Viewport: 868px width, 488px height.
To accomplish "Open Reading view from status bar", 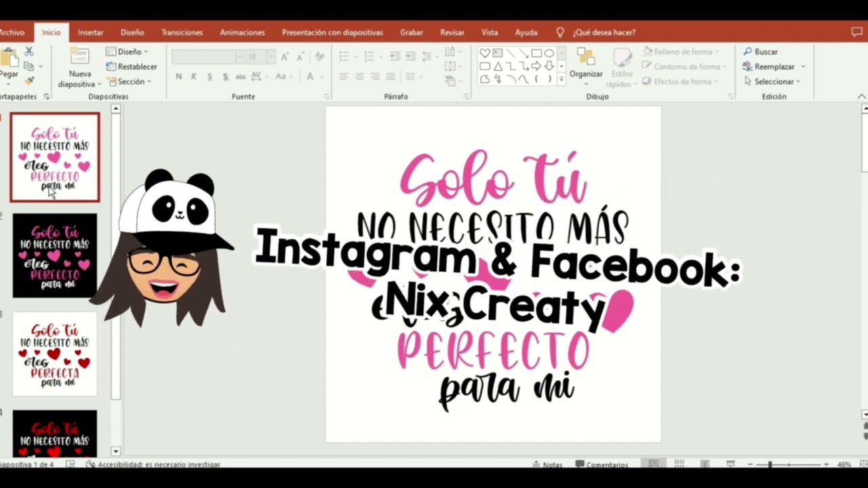I will 705,464.
